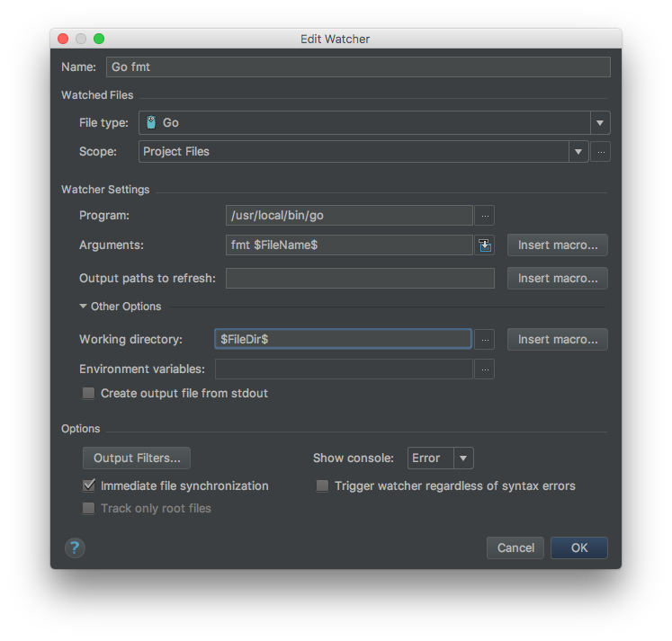Edit environment variables via ellipsis button
Viewport: 672px width, 641px height.
click(x=485, y=369)
